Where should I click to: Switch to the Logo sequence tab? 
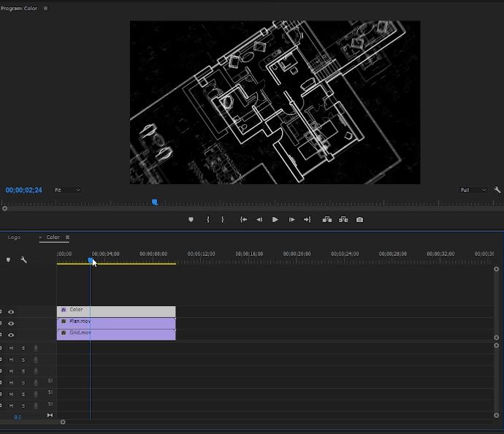pos(14,237)
